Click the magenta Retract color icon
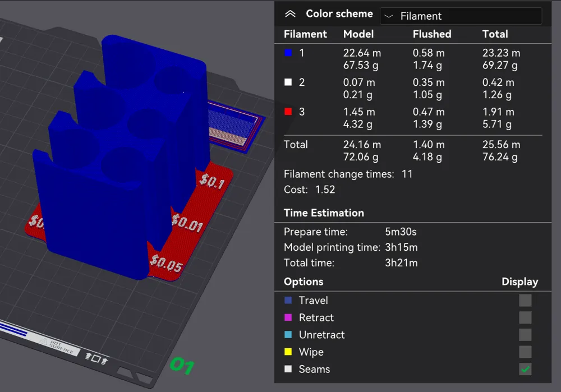 tap(288, 318)
